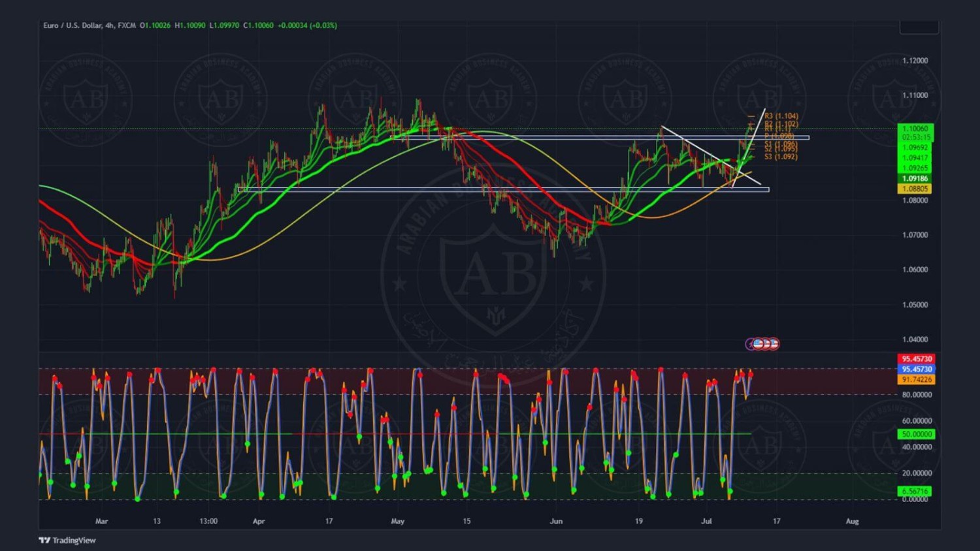Select the high value H1.10090
980x551 pixels.
coord(190,25)
